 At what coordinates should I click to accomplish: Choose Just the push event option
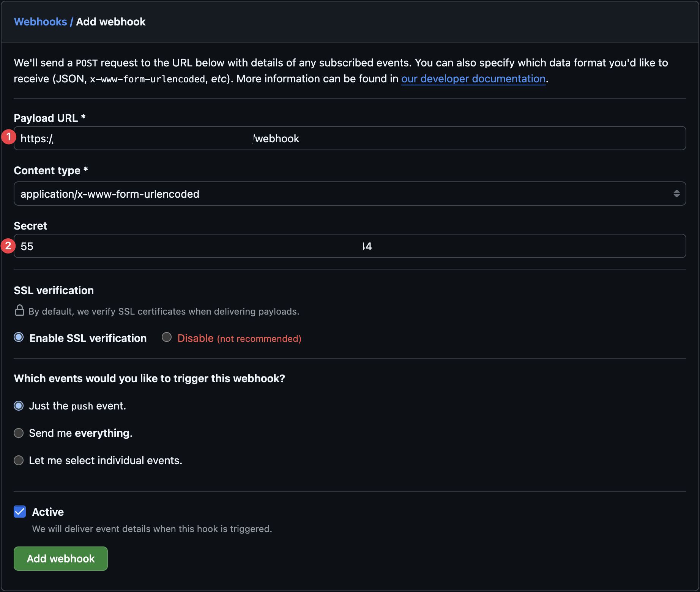point(19,406)
